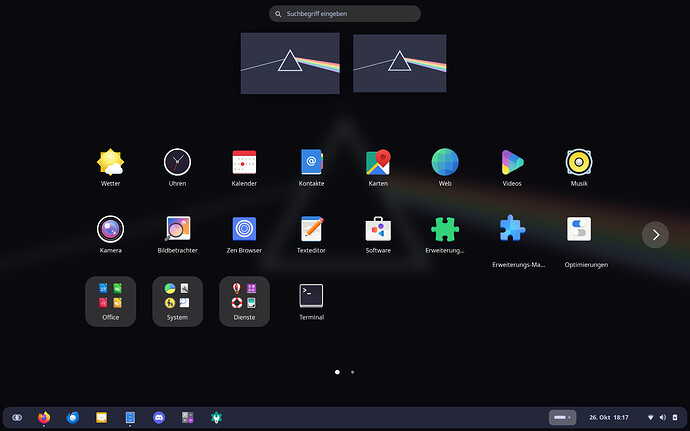Launch Karten maps application

pyautogui.click(x=378, y=162)
